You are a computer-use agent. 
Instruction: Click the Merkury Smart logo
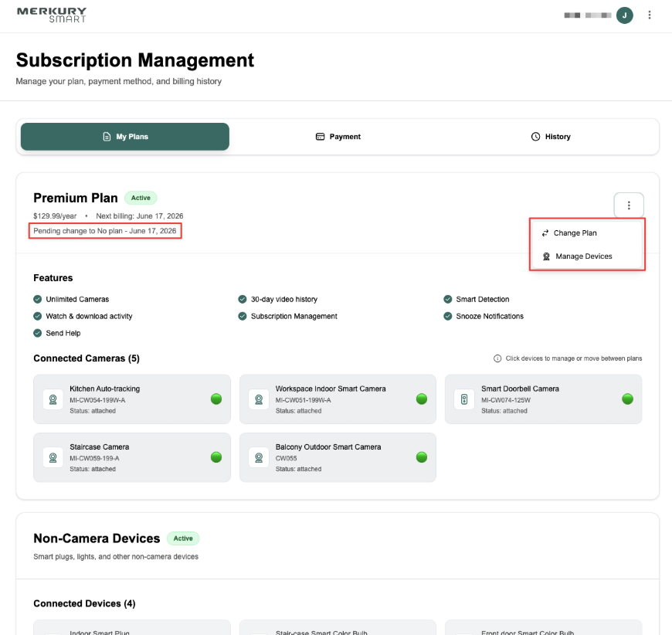[52, 15]
